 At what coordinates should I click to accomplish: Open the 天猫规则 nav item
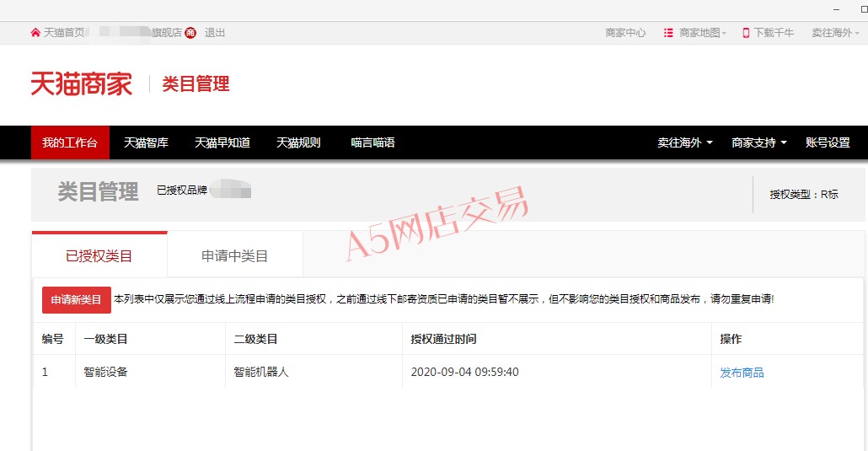pos(298,142)
